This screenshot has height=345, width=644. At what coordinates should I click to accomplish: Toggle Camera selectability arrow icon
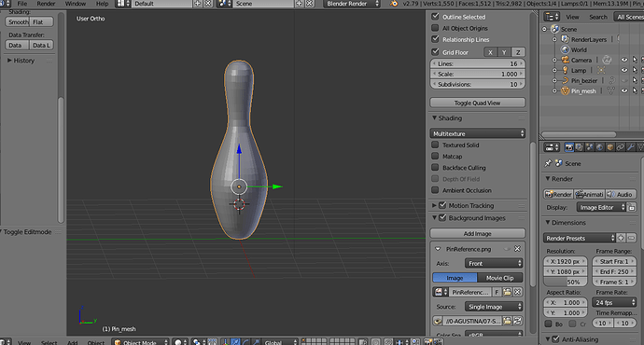tap(635, 60)
